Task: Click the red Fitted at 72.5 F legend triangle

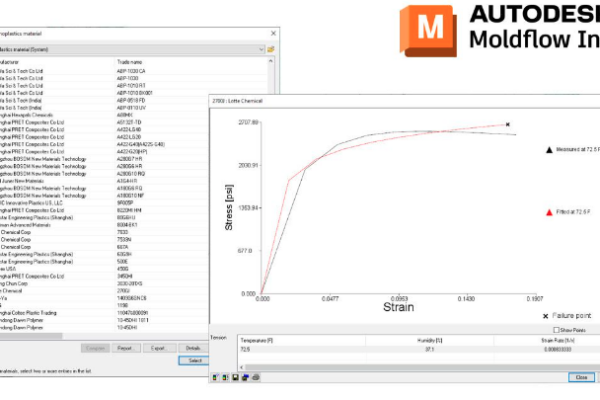Action: [x=549, y=212]
